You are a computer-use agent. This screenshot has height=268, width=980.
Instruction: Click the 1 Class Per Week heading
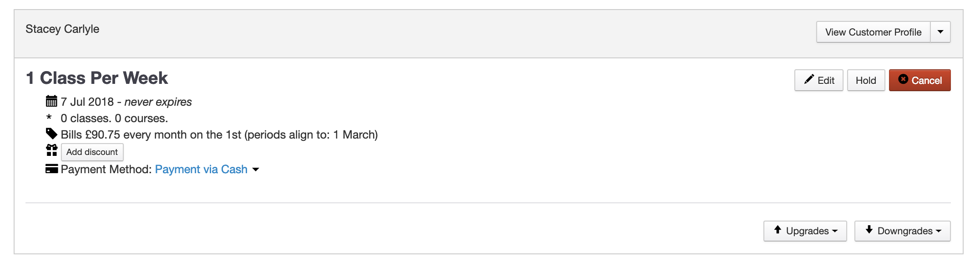(97, 78)
